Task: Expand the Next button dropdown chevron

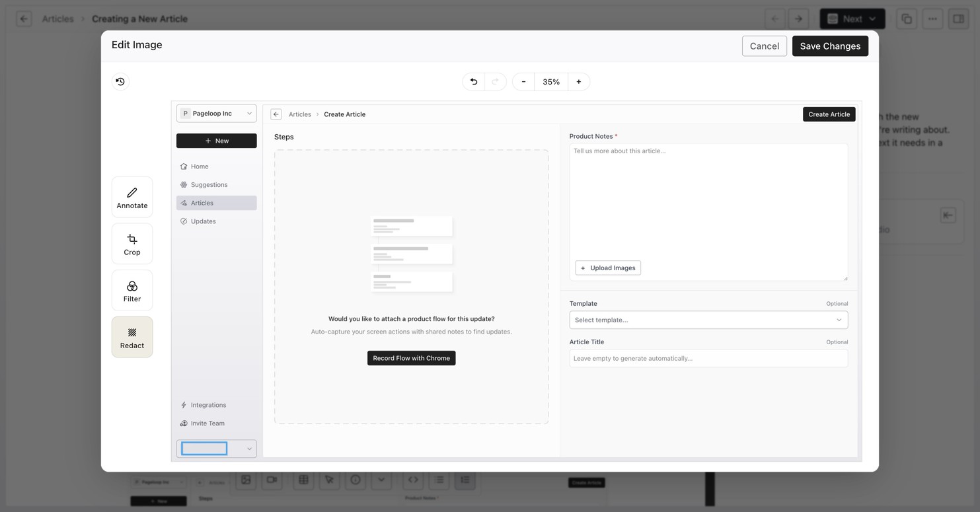Action: click(872, 18)
